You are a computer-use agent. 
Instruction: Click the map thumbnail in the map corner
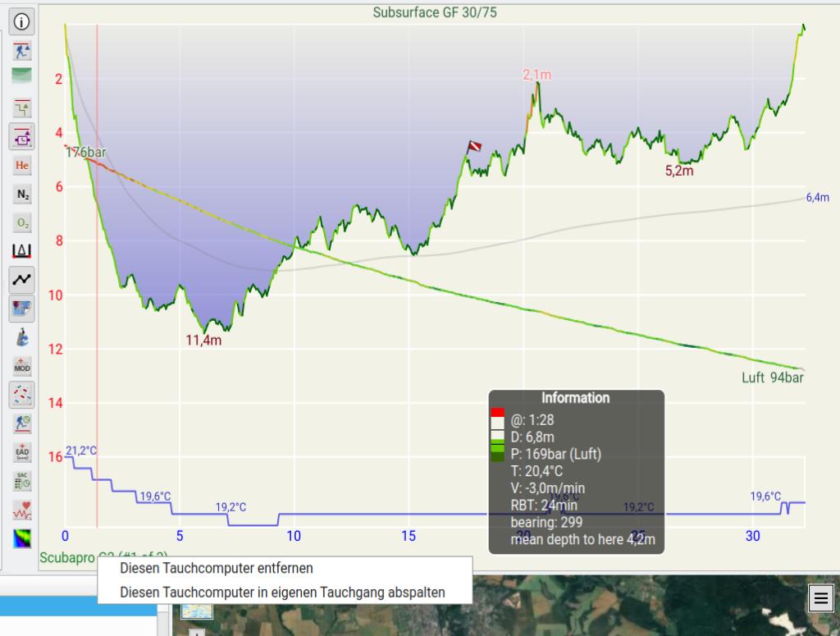pyautogui.click(x=197, y=611)
